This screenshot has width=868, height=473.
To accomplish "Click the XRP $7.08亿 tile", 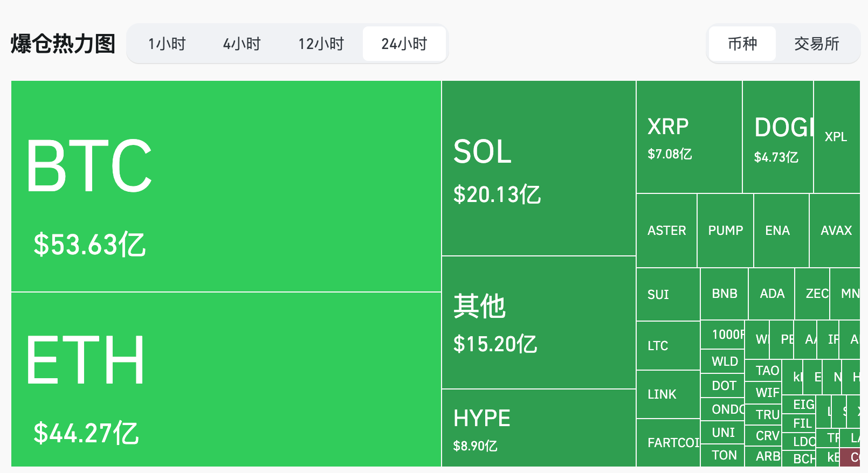I will click(688, 137).
